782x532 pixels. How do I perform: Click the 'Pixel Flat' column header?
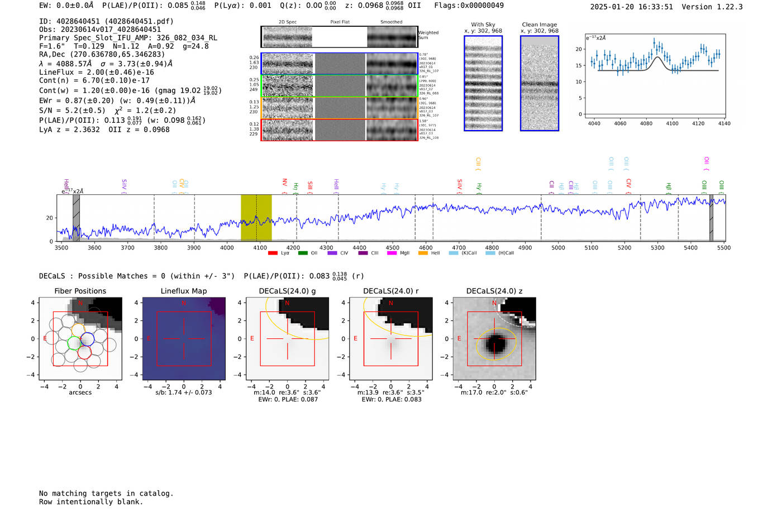coord(340,22)
